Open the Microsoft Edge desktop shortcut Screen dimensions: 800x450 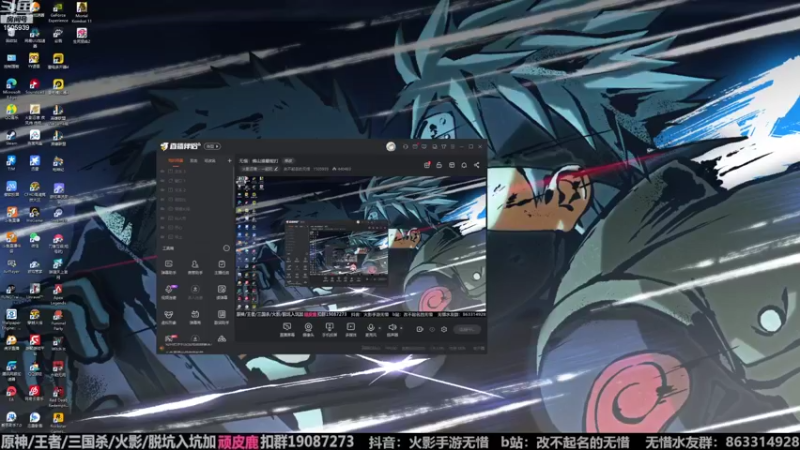point(11,87)
